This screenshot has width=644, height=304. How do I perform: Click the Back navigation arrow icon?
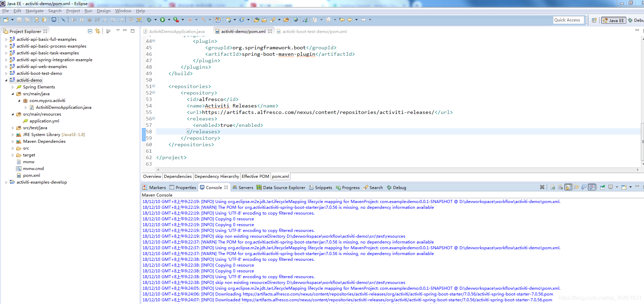tap(350, 20)
